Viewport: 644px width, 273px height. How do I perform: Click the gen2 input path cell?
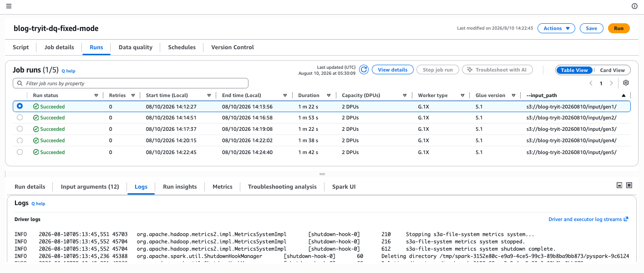pos(571,118)
